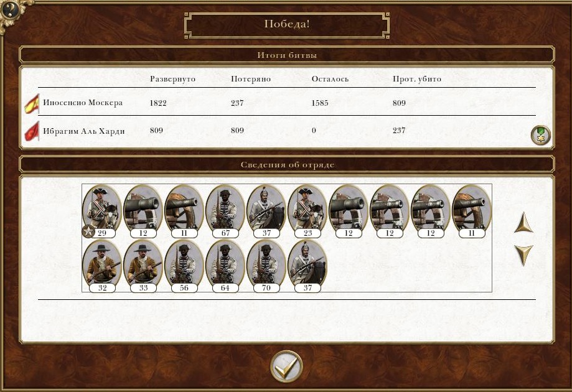Click the Победа! title banner

tap(287, 25)
